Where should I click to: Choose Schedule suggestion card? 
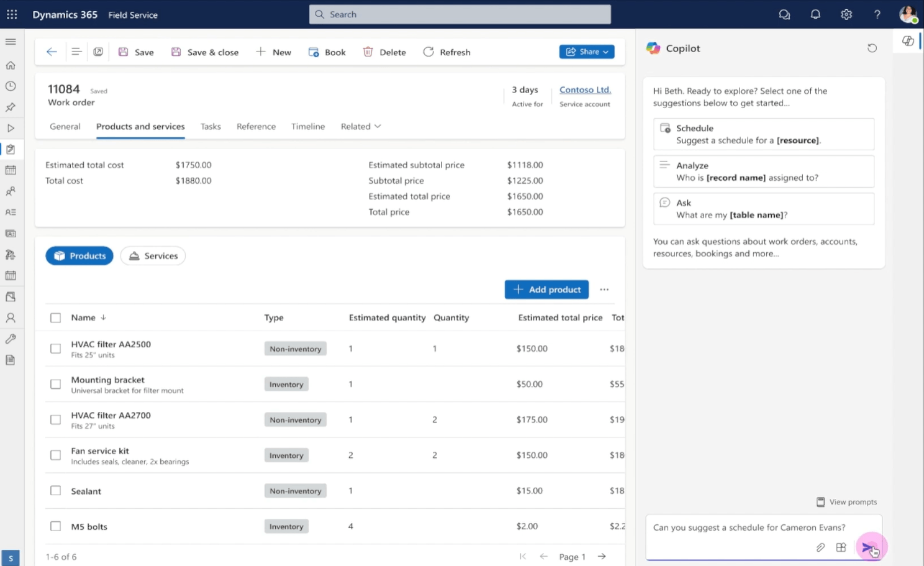click(764, 134)
